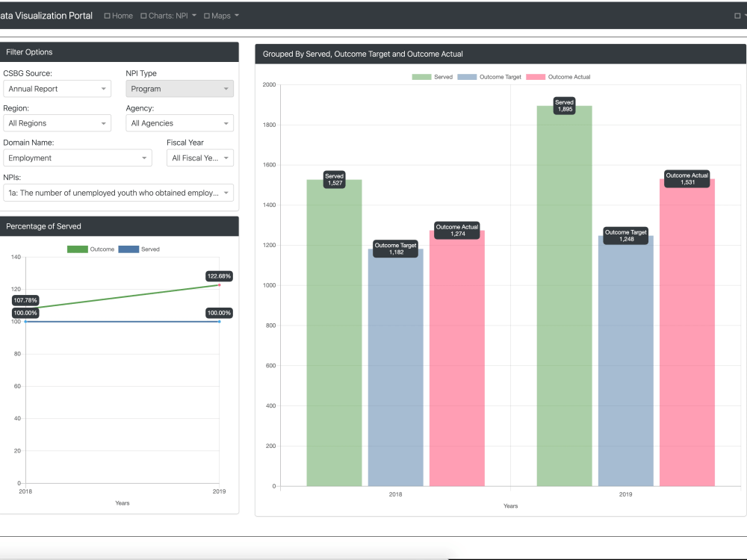Expand the Region All Regions dropdown
747x560 pixels.
(58, 123)
